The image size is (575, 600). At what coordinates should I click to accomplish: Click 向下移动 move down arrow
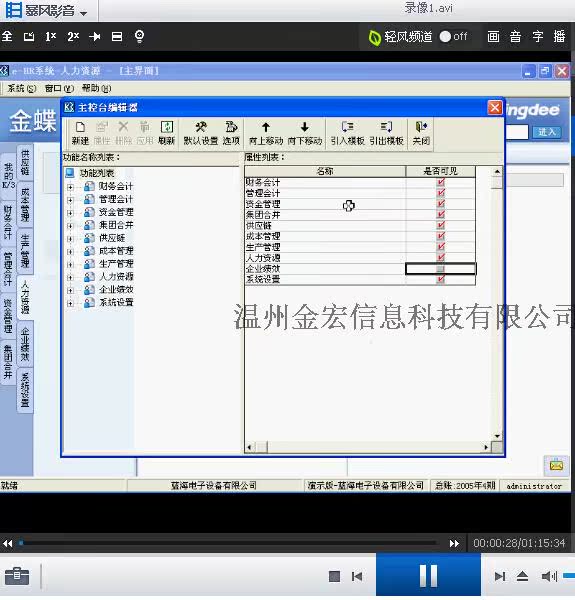(x=305, y=132)
